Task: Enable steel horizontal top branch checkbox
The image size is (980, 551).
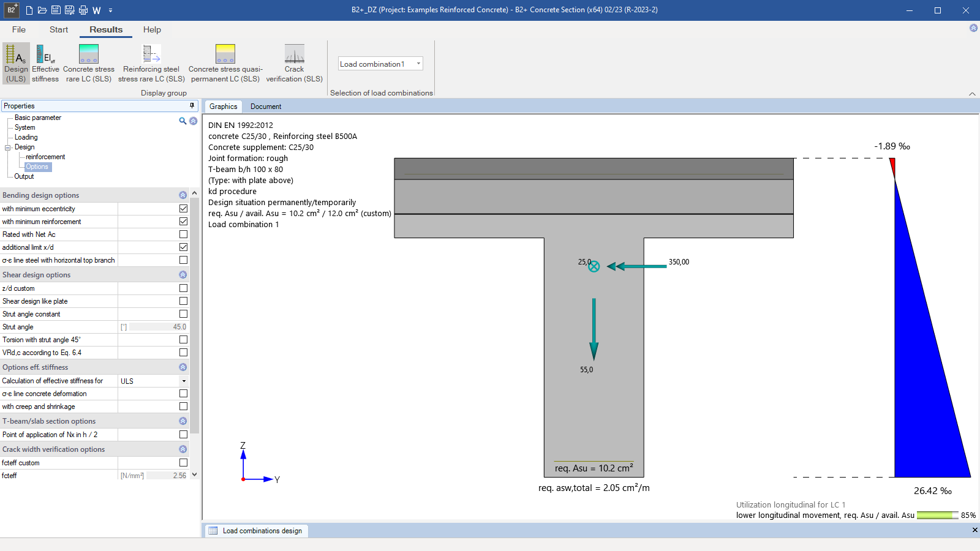Action: tap(183, 260)
